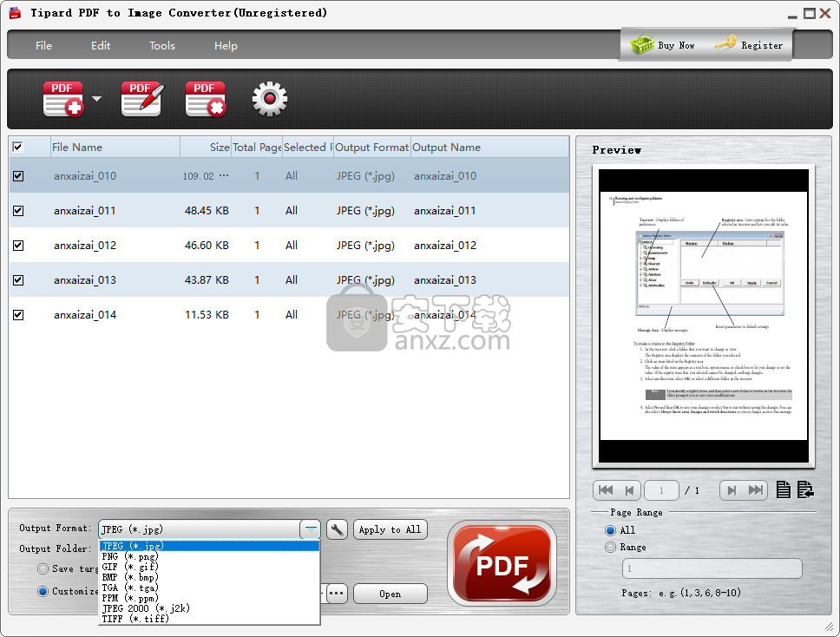Select the anxaizai_011 file row name
This screenshot has height=637, width=840.
click(85, 211)
